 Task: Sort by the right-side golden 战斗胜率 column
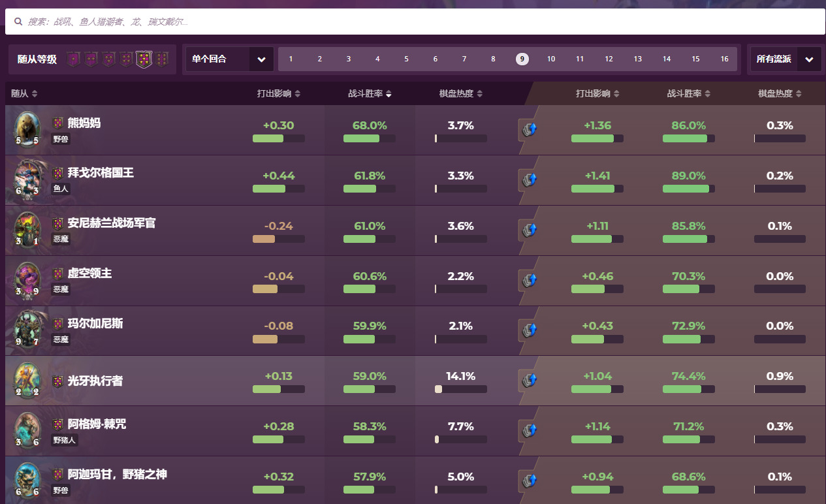point(689,94)
